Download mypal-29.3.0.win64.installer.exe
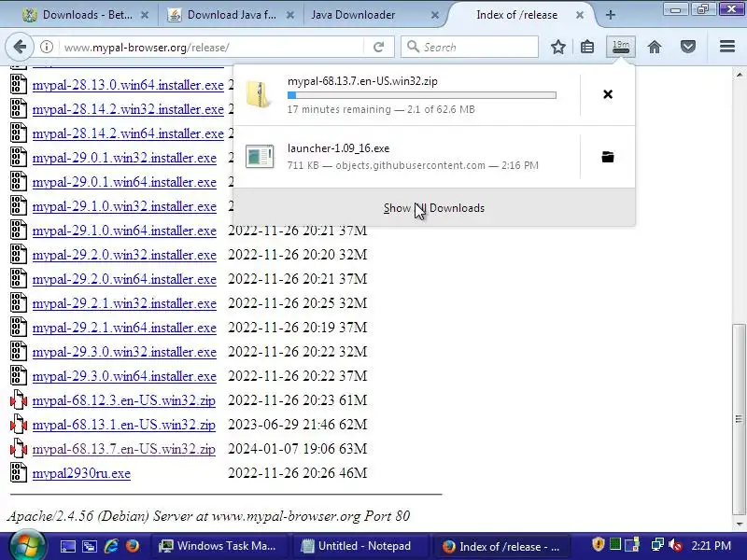The height and width of the screenshot is (560, 747). pos(124,377)
